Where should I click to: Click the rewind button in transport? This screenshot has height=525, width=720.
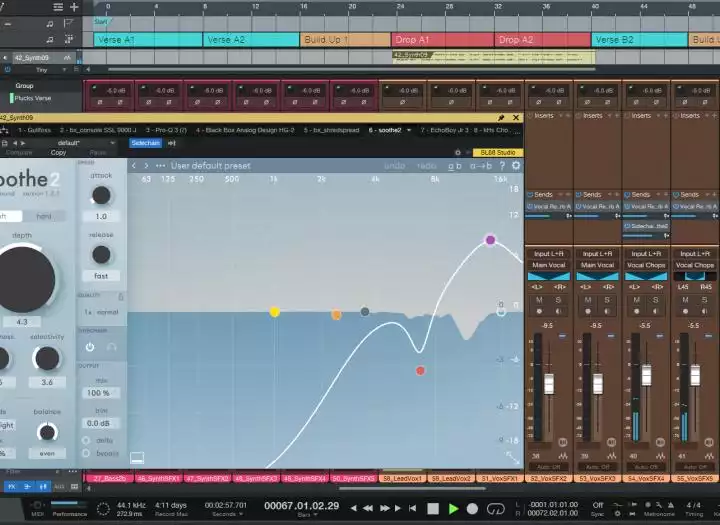pyautogui.click(x=367, y=508)
